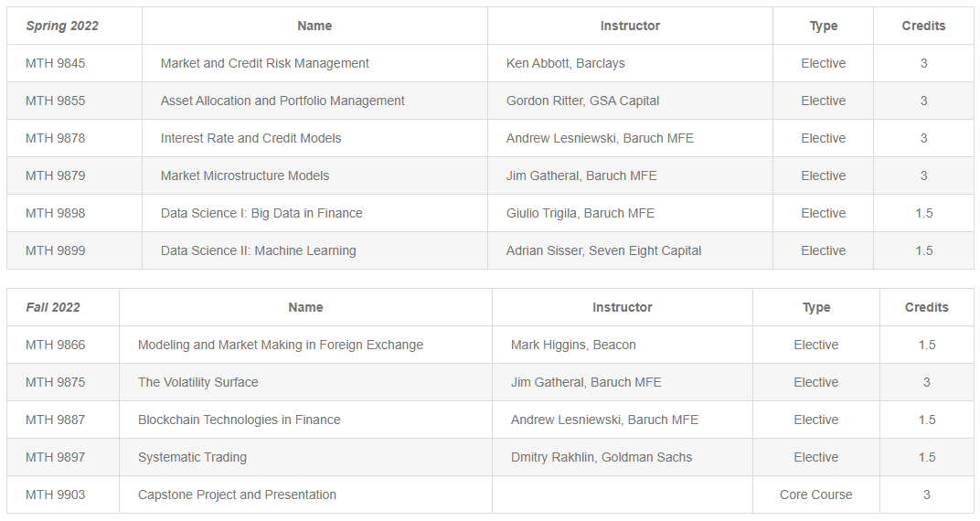The height and width of the screenshot is (521, 980).
Task: Click the Fall 2022 table header
Action: pyautogui.click(x=53, y=307)
